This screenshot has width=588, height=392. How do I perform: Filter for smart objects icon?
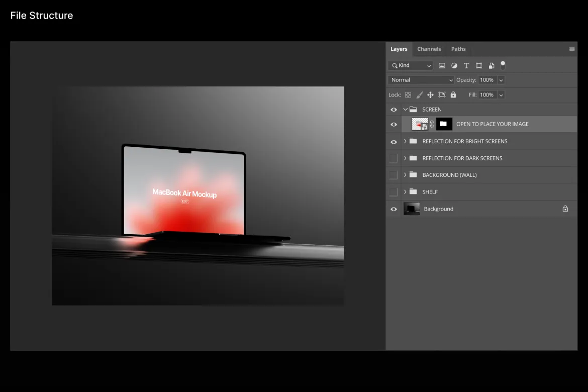491,66
